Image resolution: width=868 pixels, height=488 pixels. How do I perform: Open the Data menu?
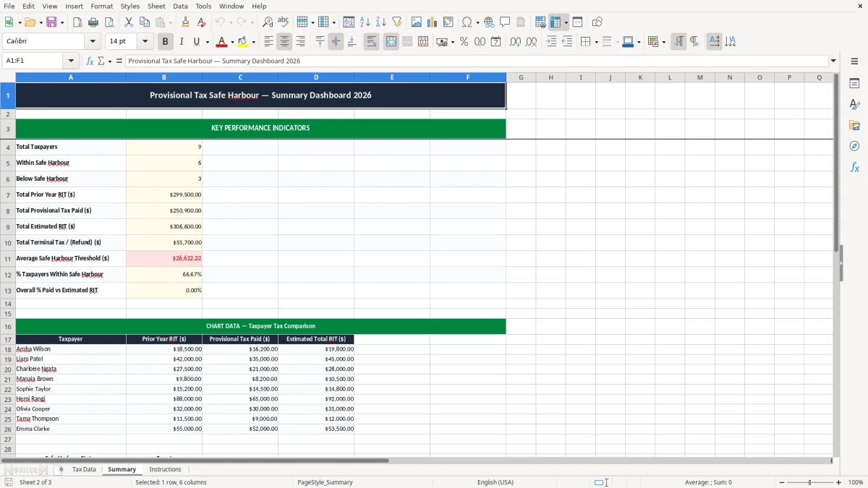click(180, 6)
